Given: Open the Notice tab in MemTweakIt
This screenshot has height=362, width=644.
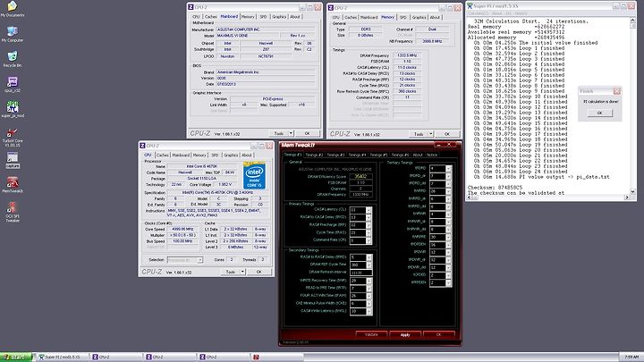Looking at the screenshot, I should coord(432,155).
